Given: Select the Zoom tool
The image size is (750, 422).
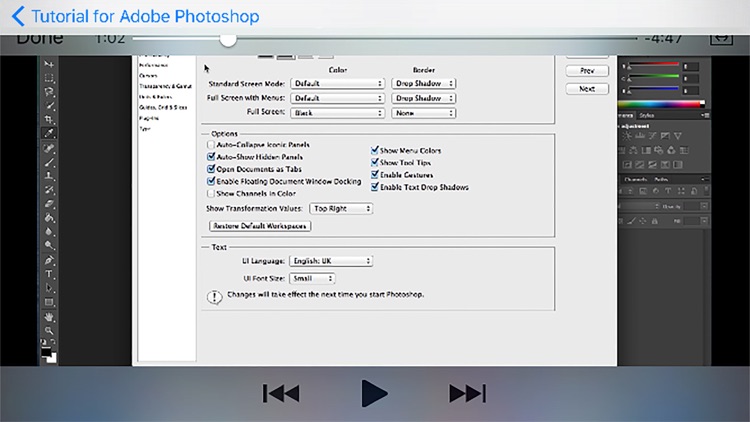Looking at the screenshot, I should 49,331.
